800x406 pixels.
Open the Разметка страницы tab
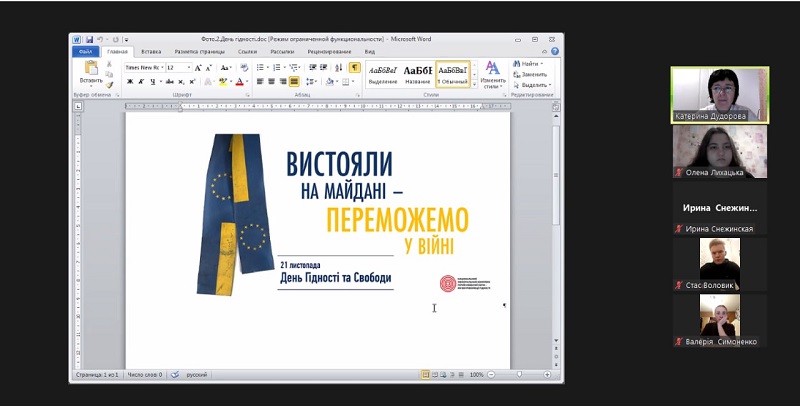coord(199,52)
